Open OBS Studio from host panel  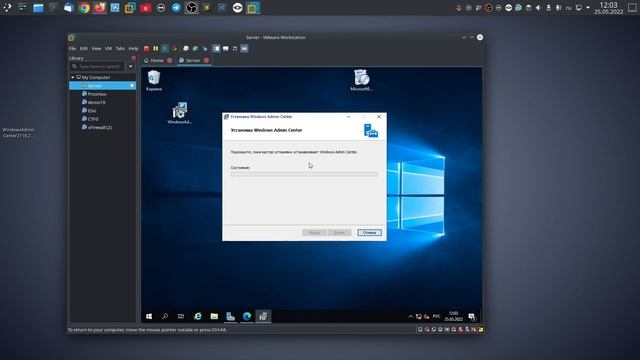pos(191,8)
